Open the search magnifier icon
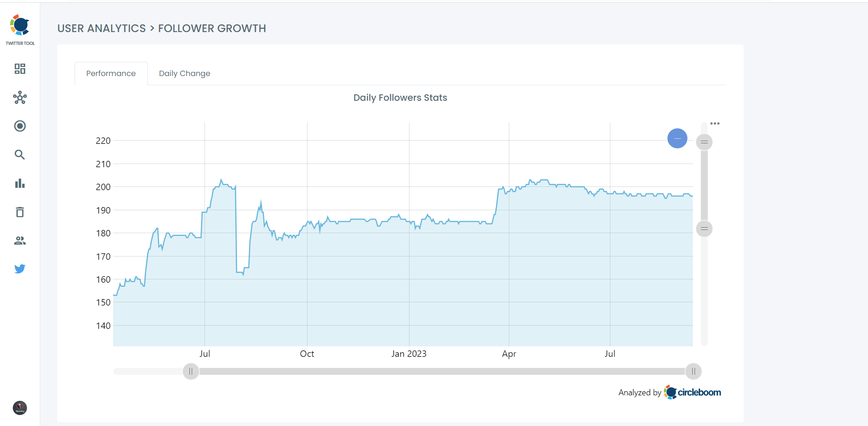 20,155
